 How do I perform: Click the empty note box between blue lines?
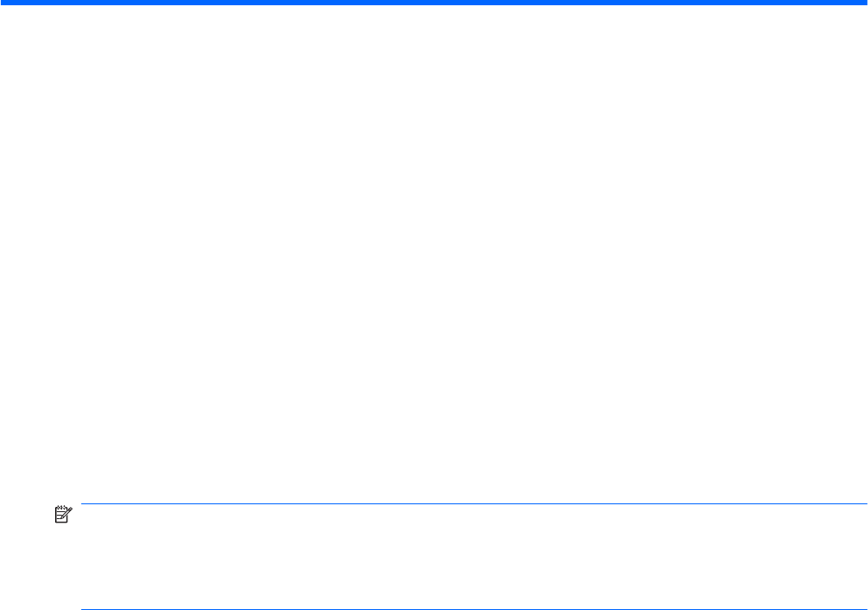point(474,557)
